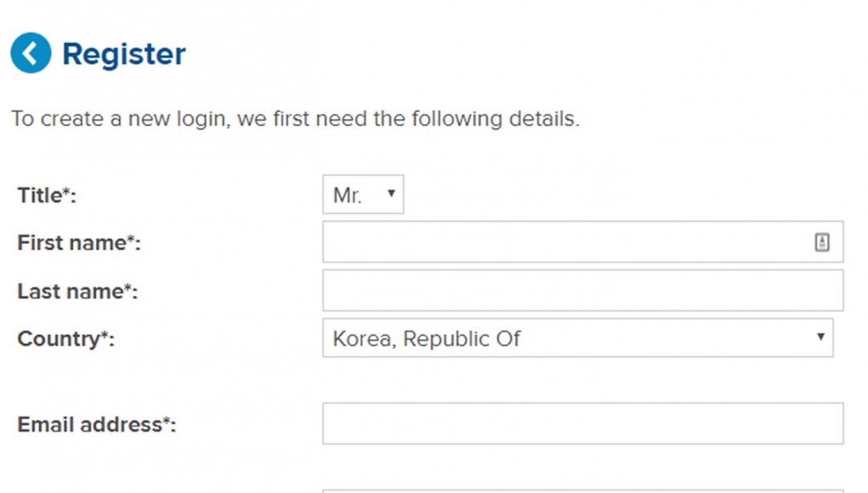Viewport: 868px width, 493px height.
Task: Click the 'Korea, Republic Of' selected value
Action: pos(426,338)
